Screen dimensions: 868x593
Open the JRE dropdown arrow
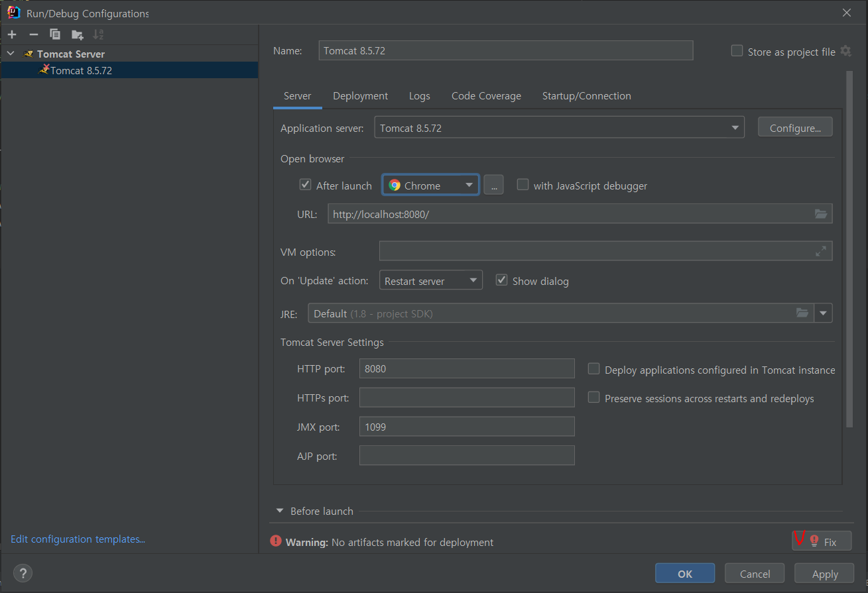coord(823,313)
